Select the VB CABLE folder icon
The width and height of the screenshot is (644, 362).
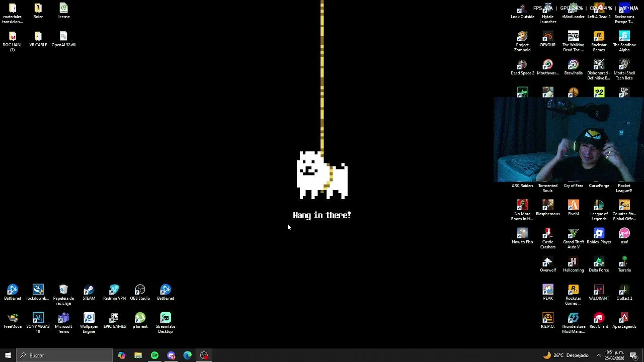tap(38, 39)
